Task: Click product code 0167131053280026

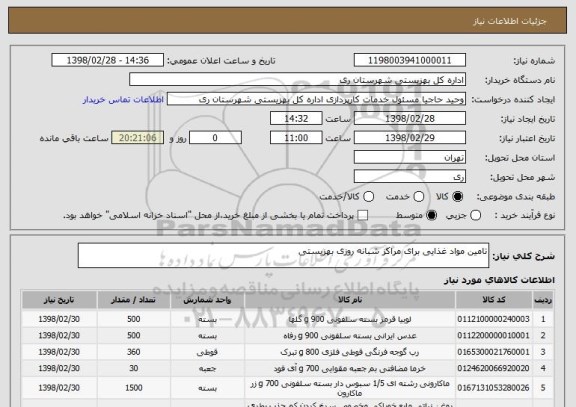Action: (x=493, y=388)
